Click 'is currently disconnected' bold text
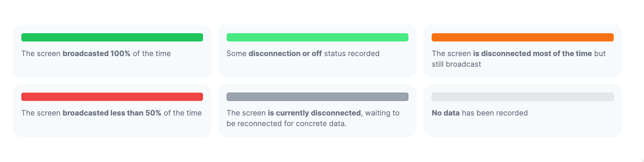 [x=314, y=113]
